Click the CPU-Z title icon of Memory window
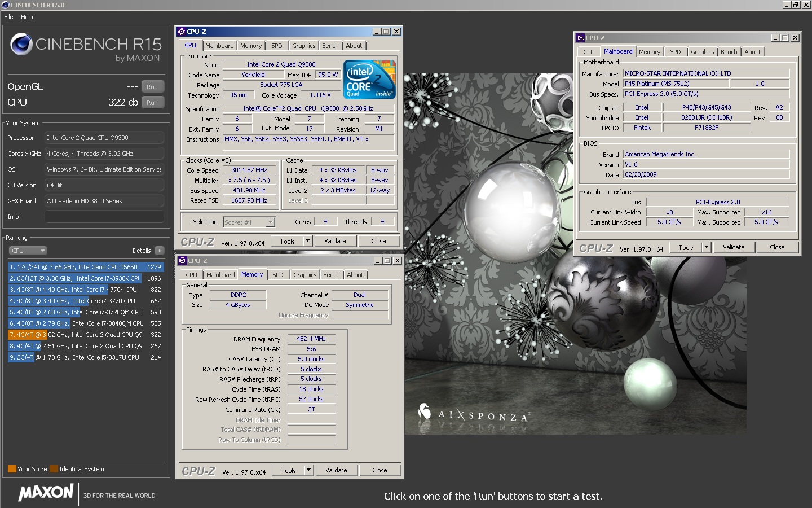Viewport: 812px width, 508px height. pos(183,261)
